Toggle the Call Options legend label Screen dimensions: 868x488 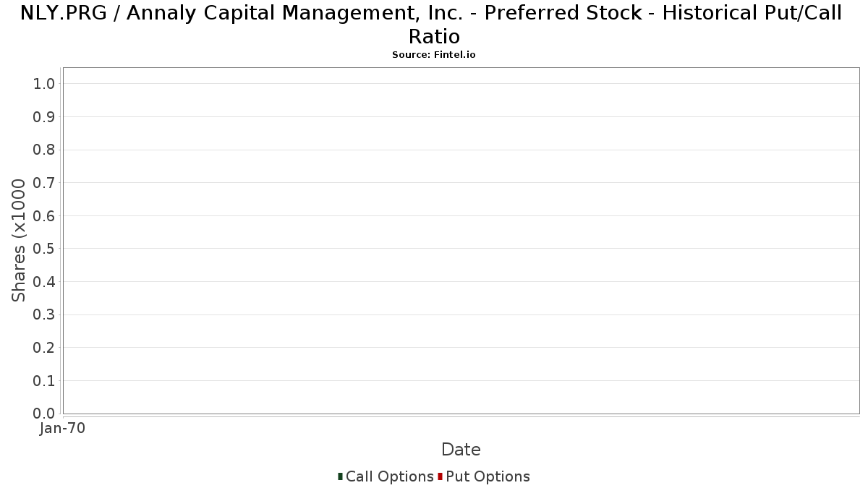pyautogui.click(x=390, y=476)
